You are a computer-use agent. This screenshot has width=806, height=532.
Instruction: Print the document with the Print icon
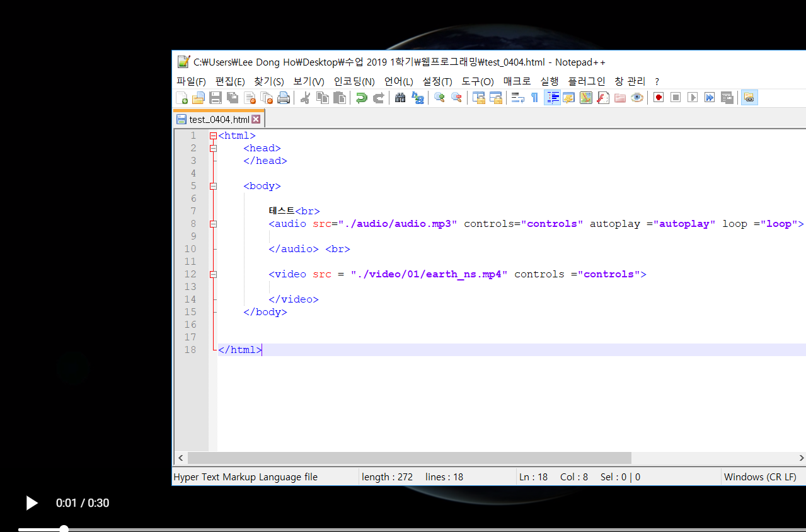click(x=284, y=98)
